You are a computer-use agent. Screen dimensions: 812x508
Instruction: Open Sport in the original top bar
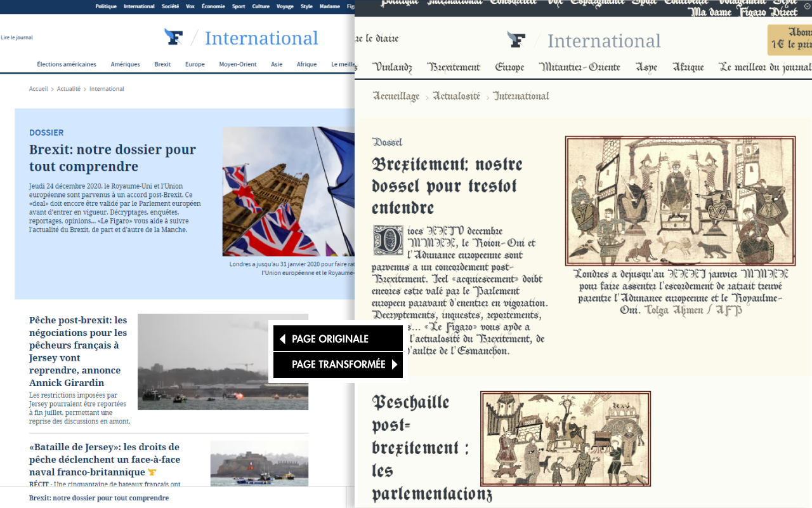point(239,6)
